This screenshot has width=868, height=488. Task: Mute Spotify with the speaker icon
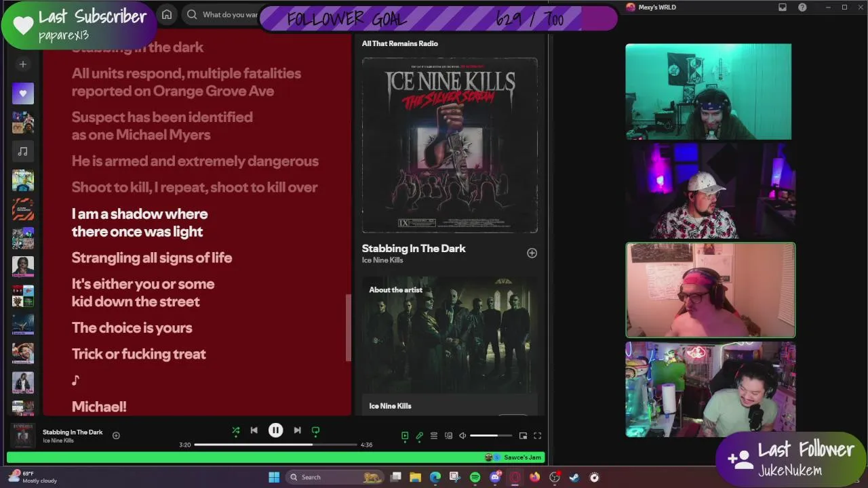coord(462,436)
